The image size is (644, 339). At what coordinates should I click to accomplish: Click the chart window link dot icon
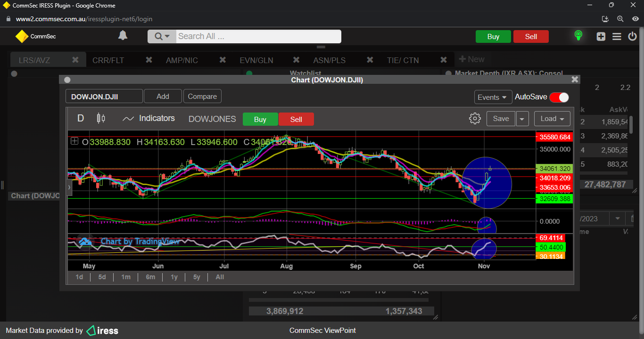tap(67, 80)
